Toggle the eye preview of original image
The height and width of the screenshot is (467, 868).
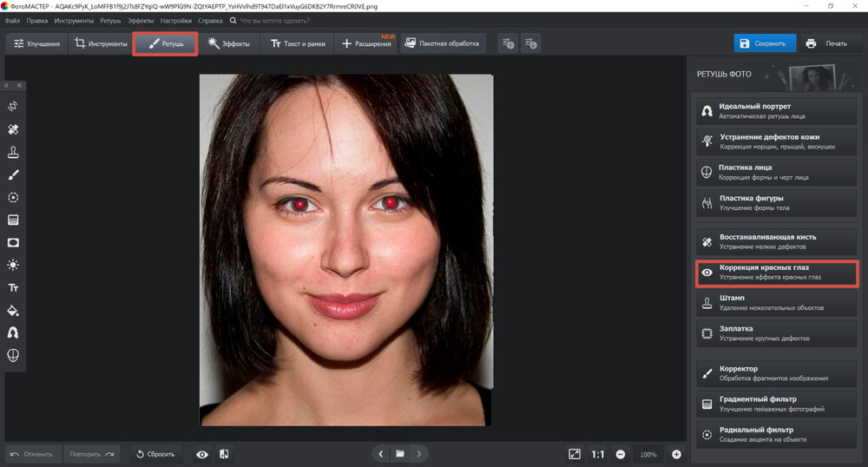pos(202,454)
